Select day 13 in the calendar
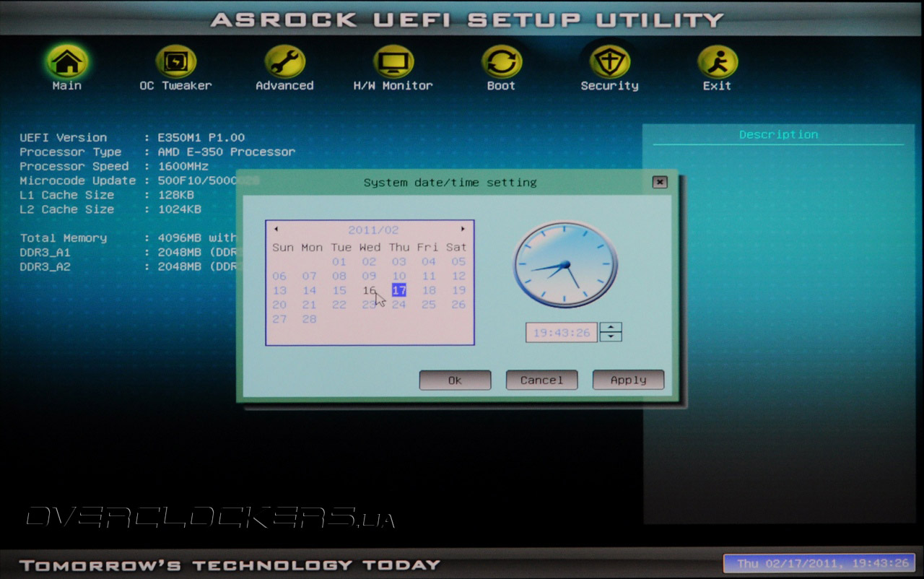Screen dimensions: 924x579 pos(279,291)
